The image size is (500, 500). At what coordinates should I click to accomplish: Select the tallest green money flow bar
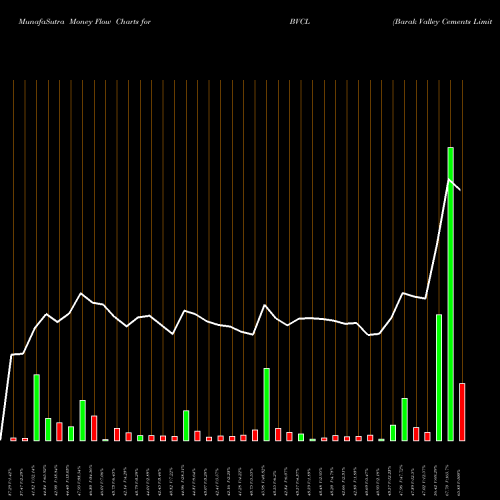450,294
